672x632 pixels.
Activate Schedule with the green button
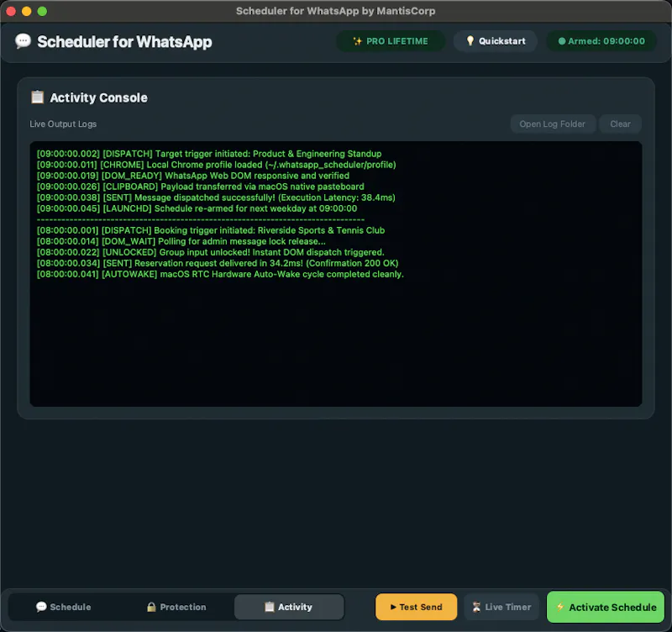coord(606,607)
